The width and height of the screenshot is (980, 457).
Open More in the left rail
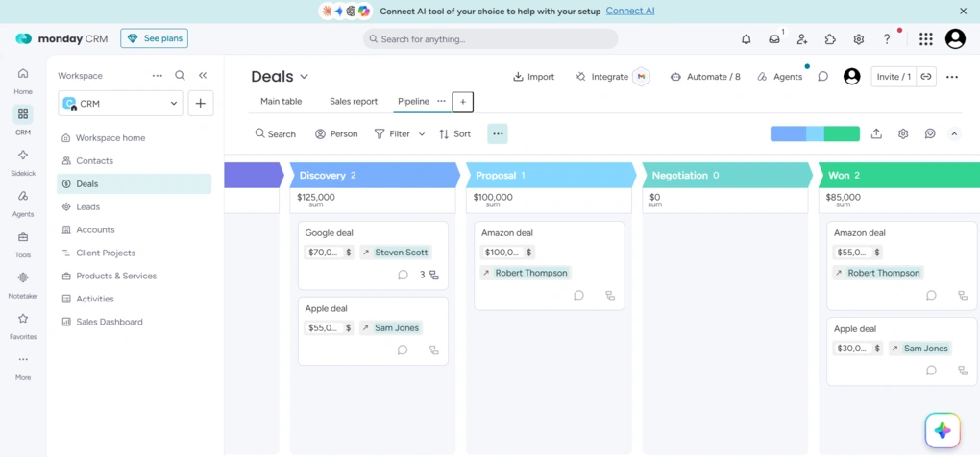(23, 367)
